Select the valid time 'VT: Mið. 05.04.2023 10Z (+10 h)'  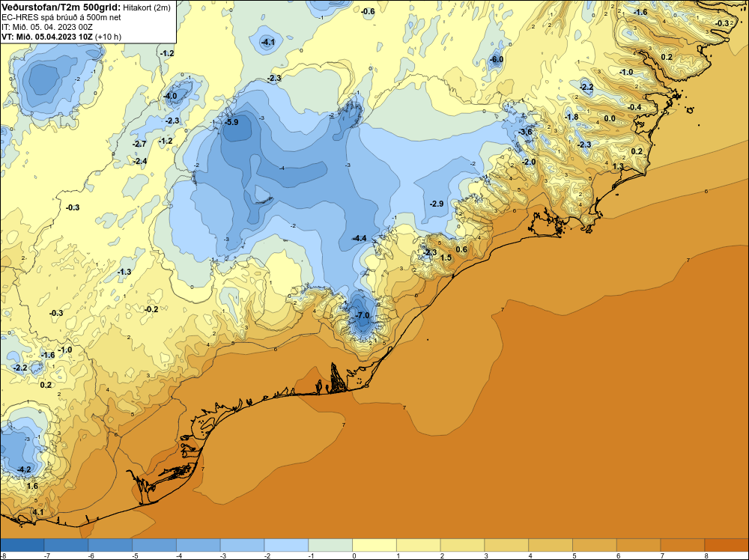pyautogui.click(x=61, y=37)
